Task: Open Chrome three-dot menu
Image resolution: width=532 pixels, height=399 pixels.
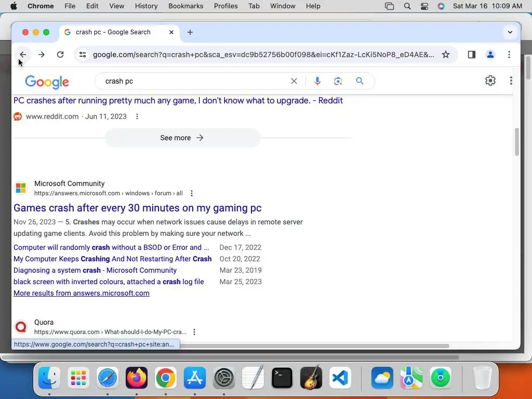Action: (x=509, y=55)
